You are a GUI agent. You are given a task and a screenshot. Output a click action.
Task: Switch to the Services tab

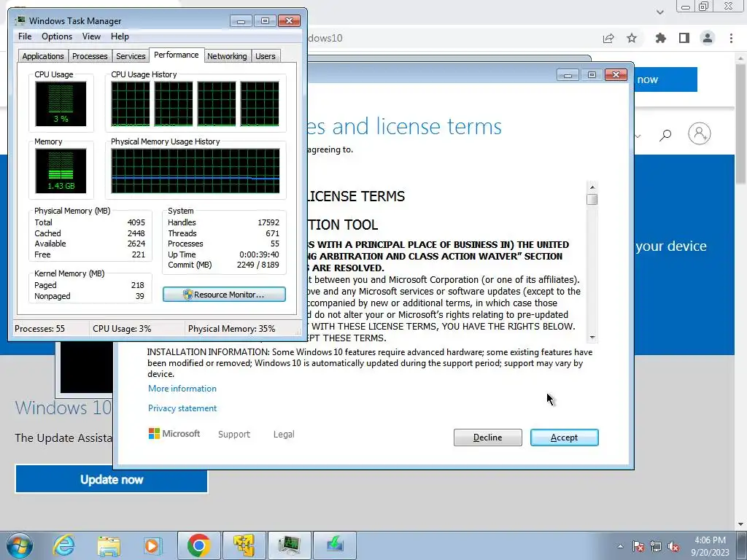[x=131, y=56]
